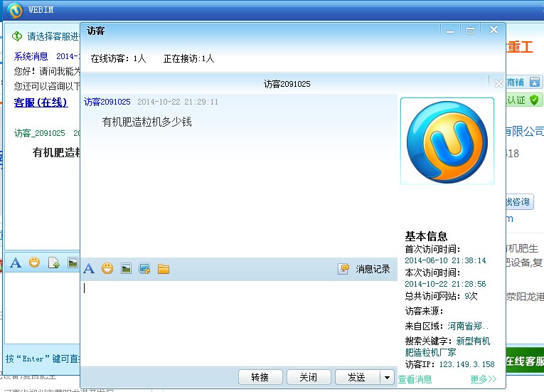Open font settings in visitor chat toolbar
This screenshot has width=544, height=392.
pyautogui.click(x=89, y=268)
